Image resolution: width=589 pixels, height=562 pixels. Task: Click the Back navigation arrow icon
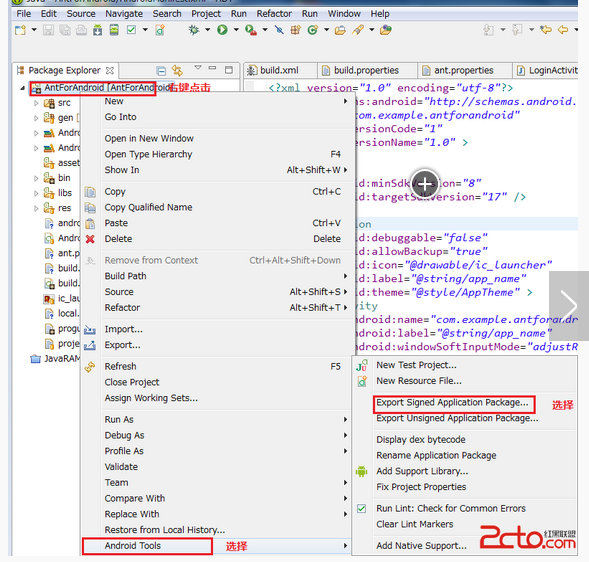click(x=563, y=29)
